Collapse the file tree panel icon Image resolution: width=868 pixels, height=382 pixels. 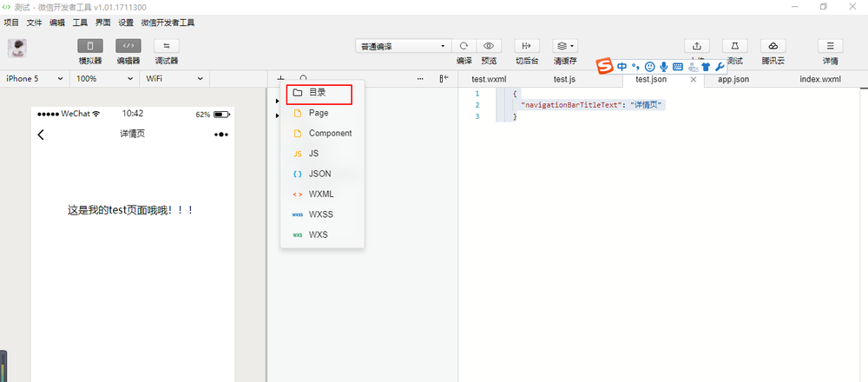point(444,79)
